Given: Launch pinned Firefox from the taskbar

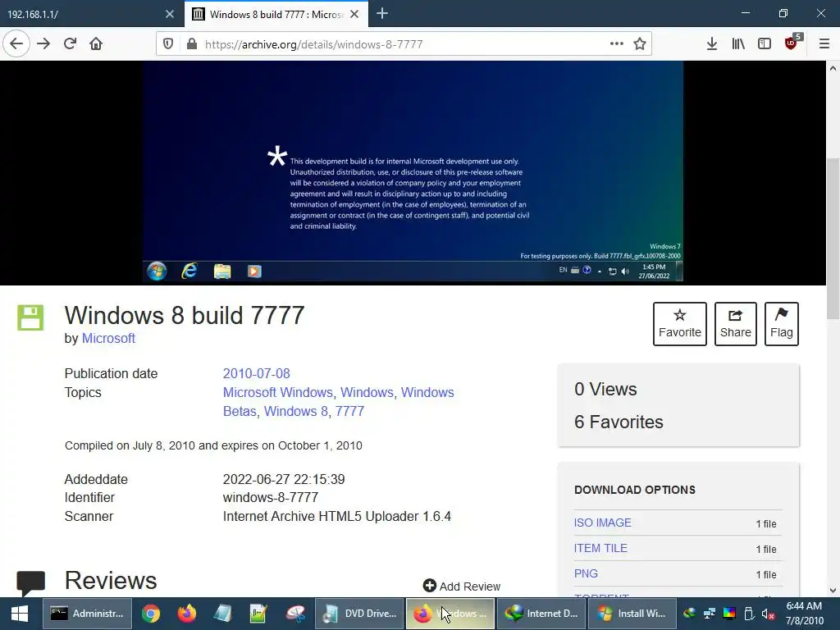Looking at the screenshot, I should (x=187, y=614).
